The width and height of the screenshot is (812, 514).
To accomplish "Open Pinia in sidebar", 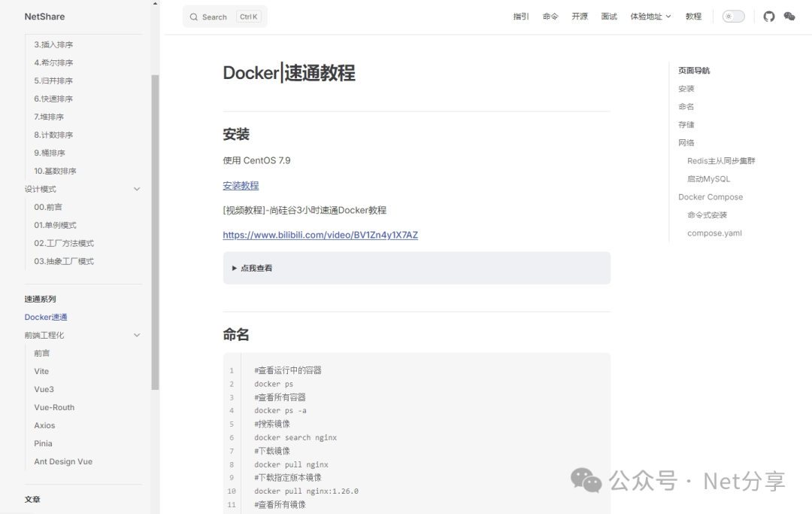I will click(43, 443).
